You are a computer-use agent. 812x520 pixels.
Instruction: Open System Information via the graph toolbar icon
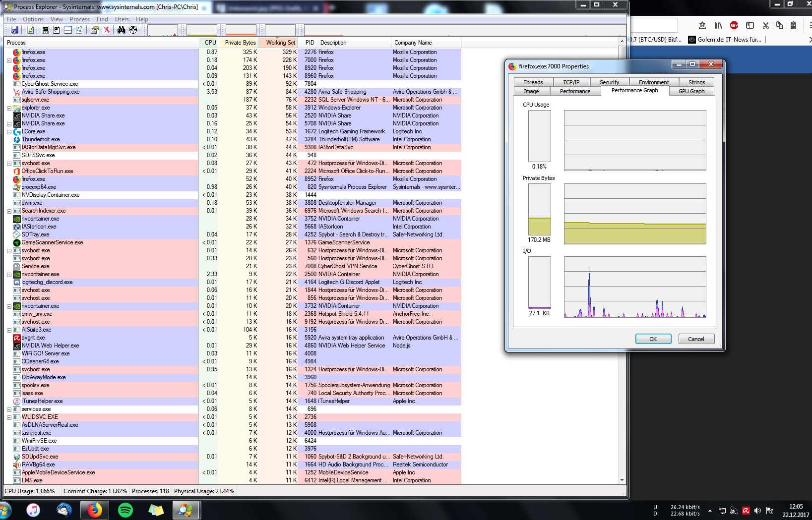[x=46, y=30]
